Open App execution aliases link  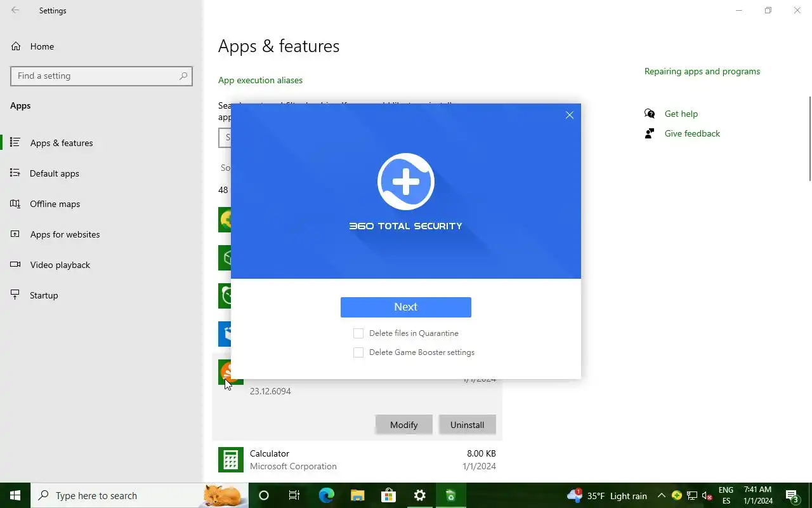point(260,80)
